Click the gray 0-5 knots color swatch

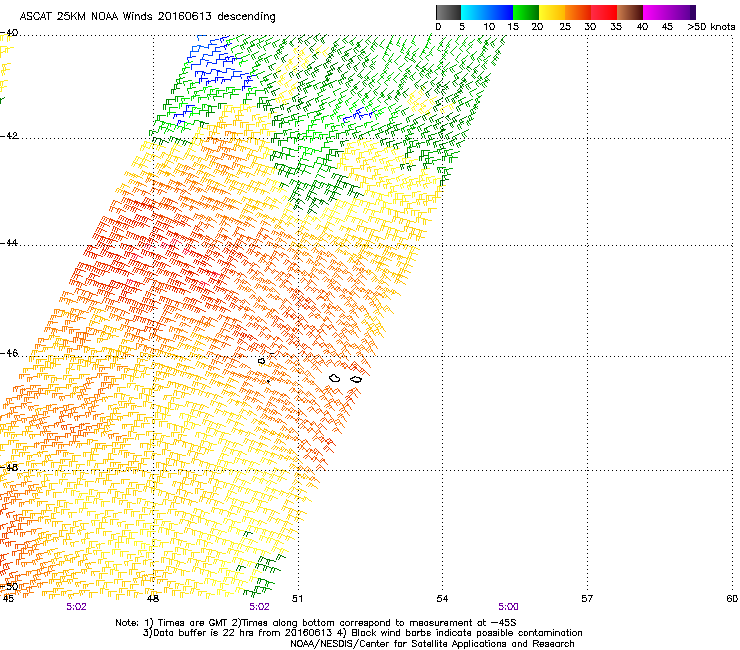click(x=448, y=12)
